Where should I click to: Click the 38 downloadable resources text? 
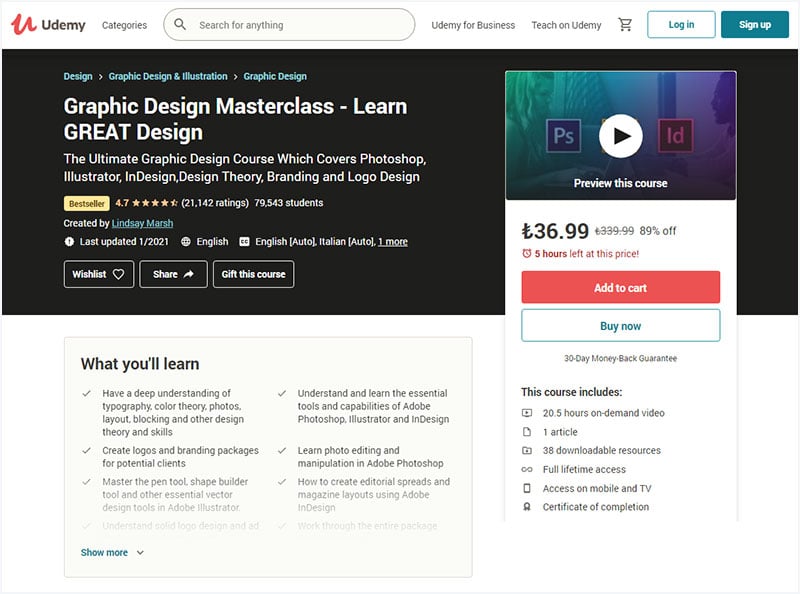click(x=602, y=451)
